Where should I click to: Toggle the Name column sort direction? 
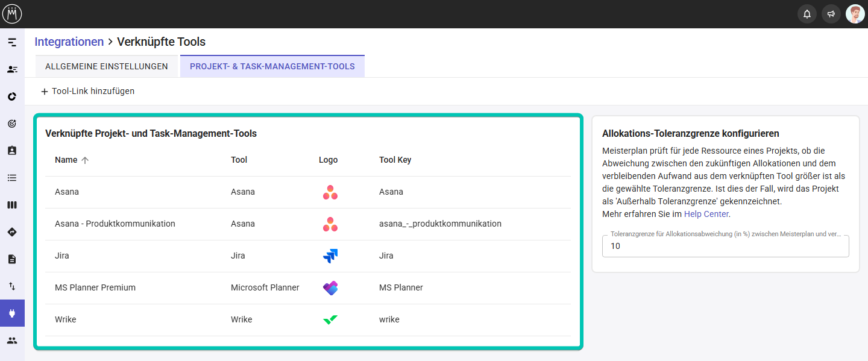84,160
